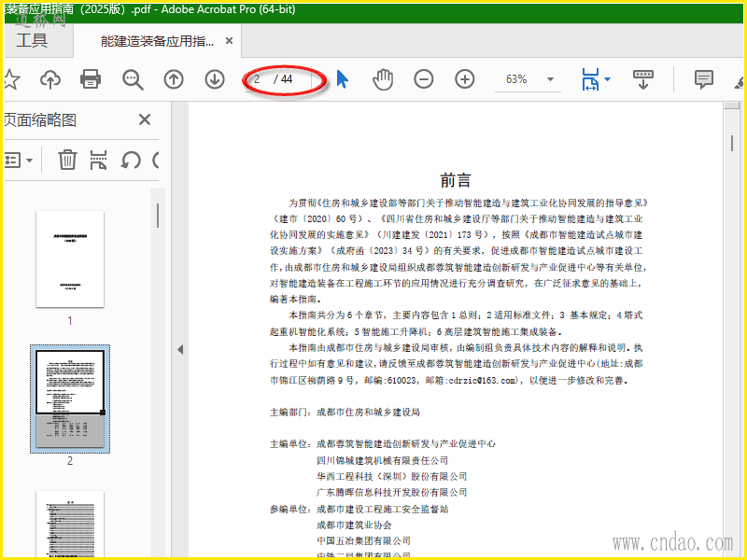Click the document vertical scrollbar
The height and width of the screenshot is (560, 747).
point(732,143)
